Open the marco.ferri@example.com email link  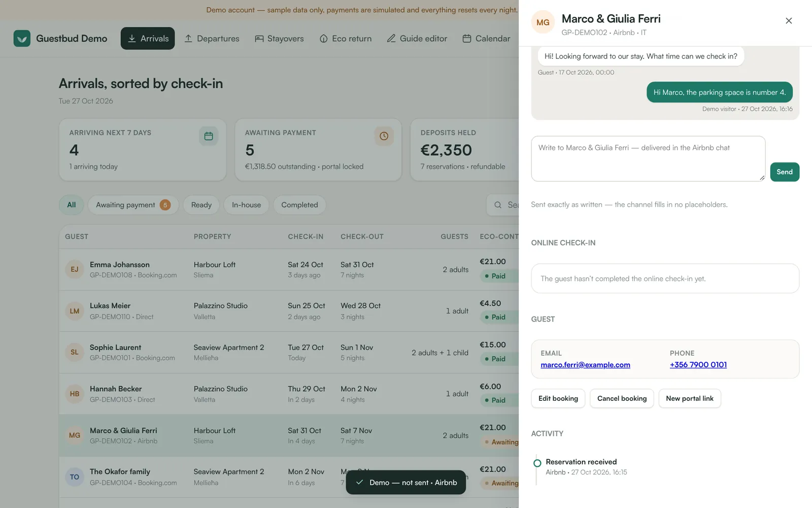click(585, 365)
